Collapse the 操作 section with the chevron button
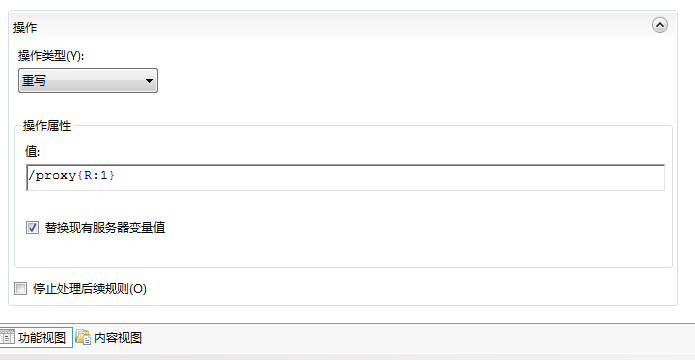This screenshot has height=360, width=695. pos(660,25)
